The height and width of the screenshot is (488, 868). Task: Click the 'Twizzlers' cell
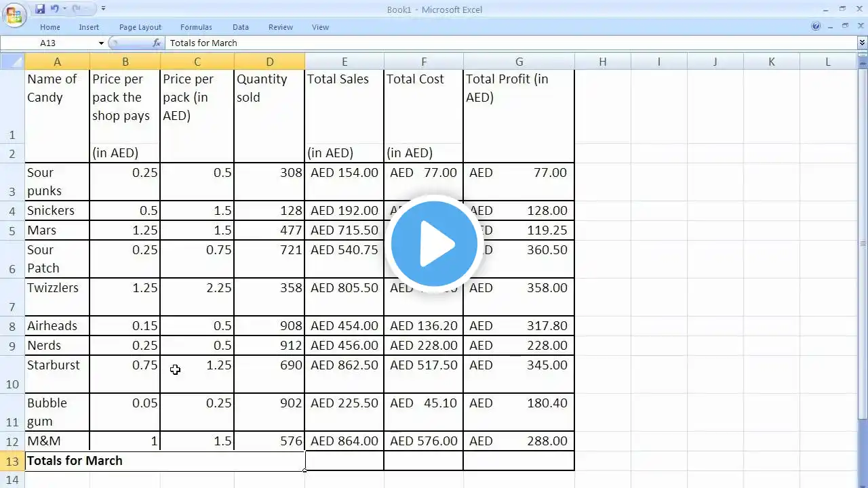[x=57, y=297]
